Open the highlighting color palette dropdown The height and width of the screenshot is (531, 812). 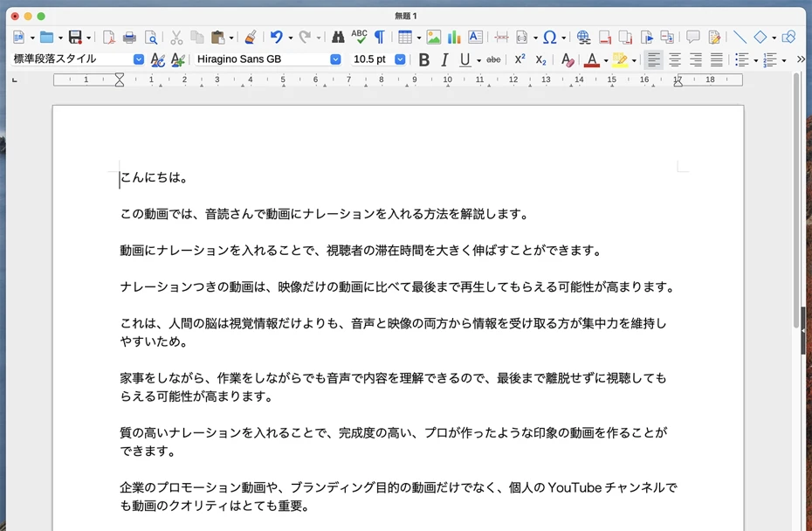coord(634,60)
